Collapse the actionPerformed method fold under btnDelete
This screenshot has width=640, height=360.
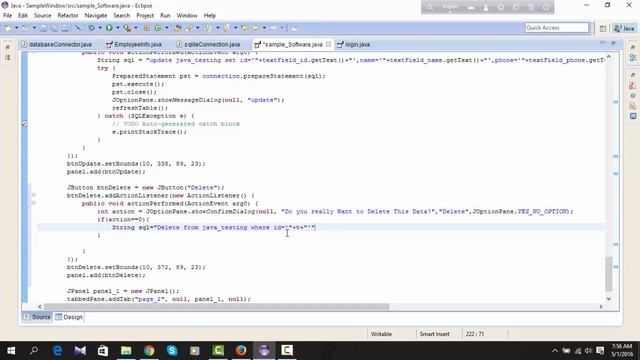(x=33, y=203)
